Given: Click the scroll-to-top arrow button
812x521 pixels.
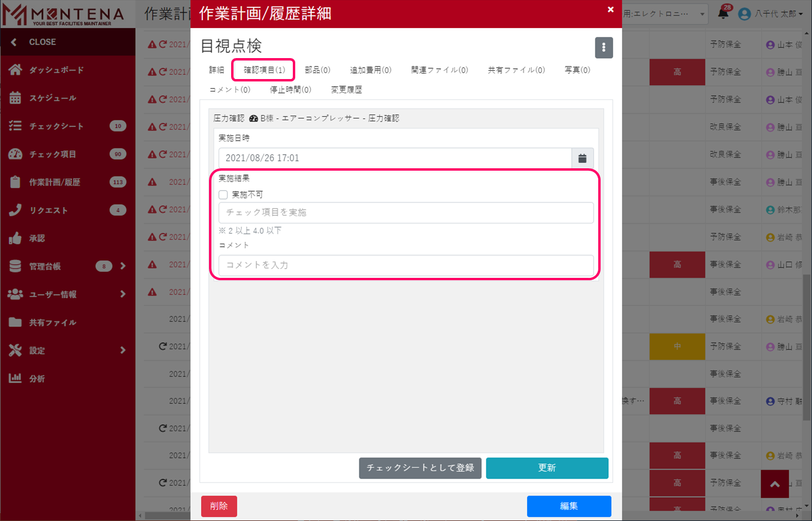Looking at the screenshot, I should coord(775,484).
